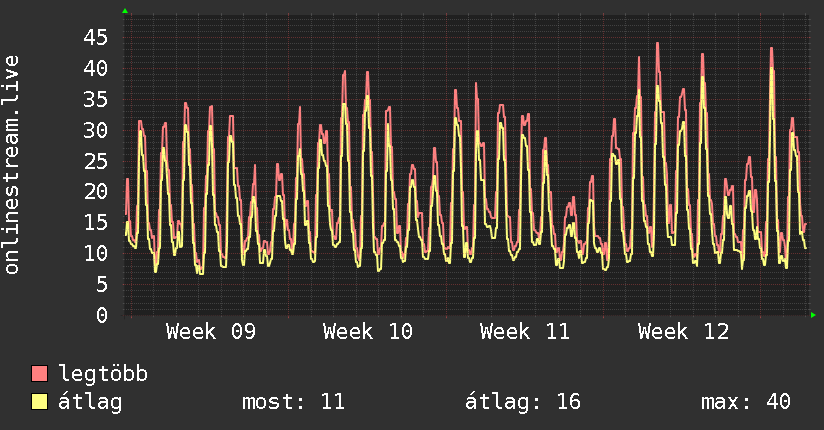
Task: Click the y-axis value 5
Action: click(x=102, y=284)
